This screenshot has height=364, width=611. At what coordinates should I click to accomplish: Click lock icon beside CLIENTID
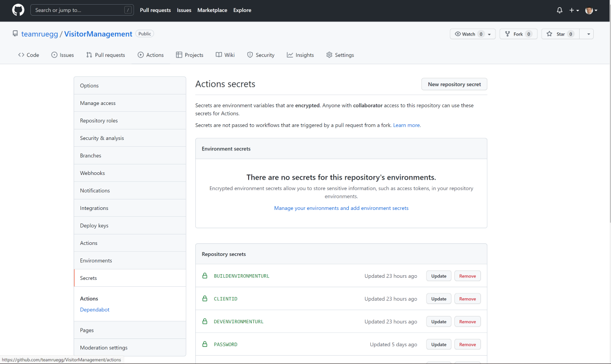205,299
